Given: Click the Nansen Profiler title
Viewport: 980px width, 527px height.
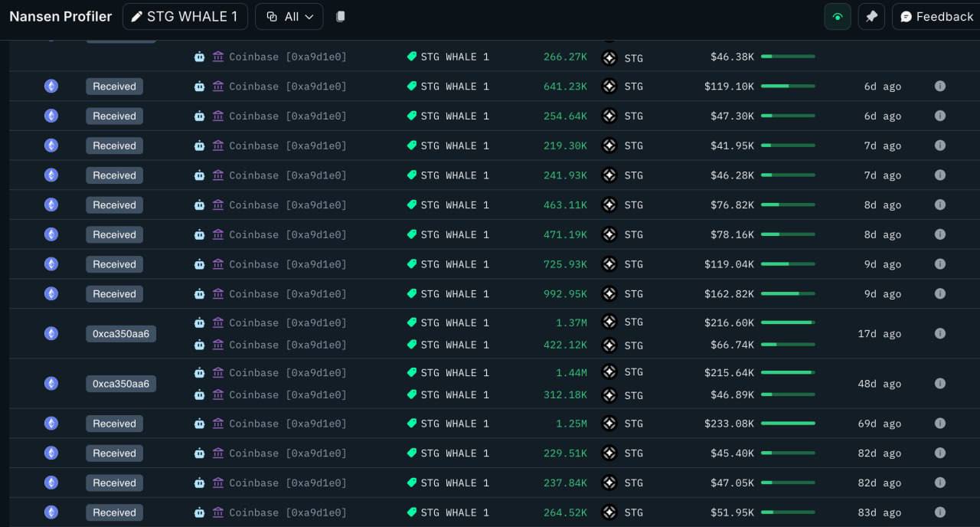Looking at the screenshot, I should tap(60, 16).
